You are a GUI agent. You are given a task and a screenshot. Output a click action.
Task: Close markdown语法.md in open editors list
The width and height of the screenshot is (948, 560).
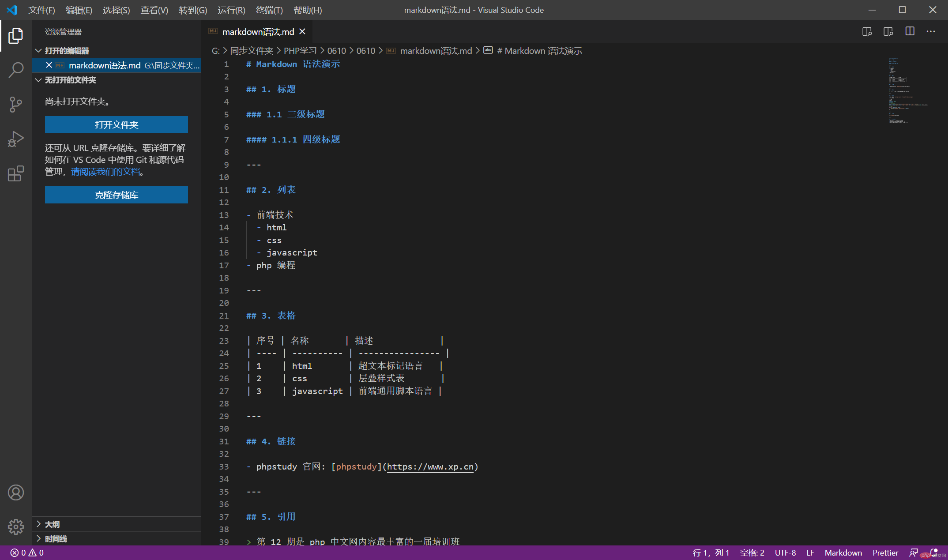coord(49,65)
